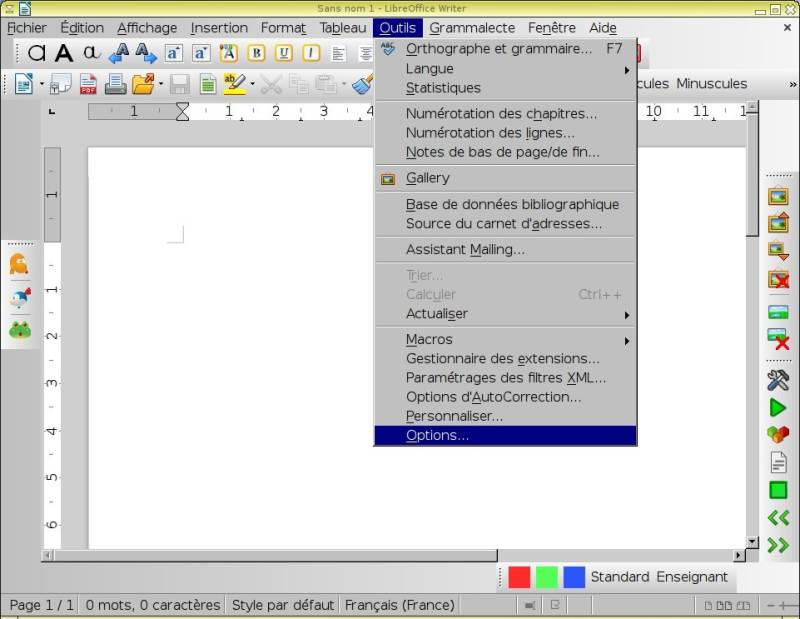Open a file using the folder icon

click(x=143, y=85)
